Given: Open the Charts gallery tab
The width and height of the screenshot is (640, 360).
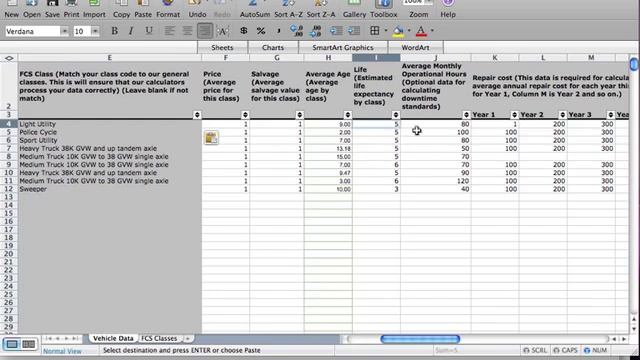Looking at the screenshot, I should click(273, 47).
